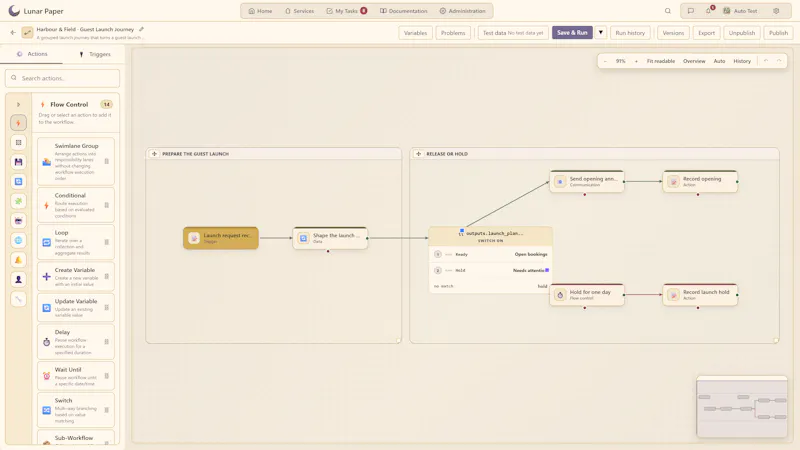Select the person category icon in sidebar
This screenshot has height=450, width=800.
click(18, 279)
